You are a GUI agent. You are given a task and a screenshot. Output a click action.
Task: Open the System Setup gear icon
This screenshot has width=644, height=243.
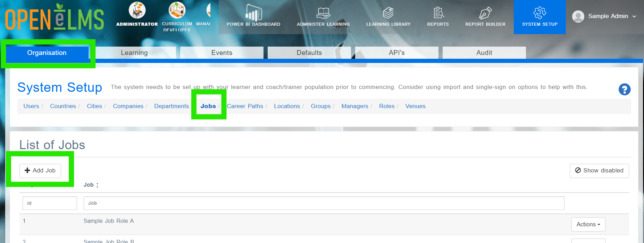pos(540,13)
